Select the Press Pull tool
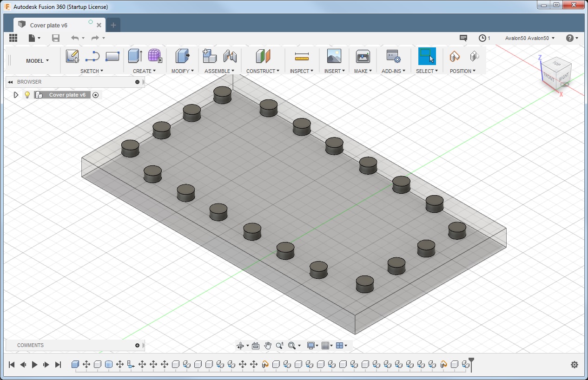588x380 pixels. pyautogui.click(x=183, y=56)
